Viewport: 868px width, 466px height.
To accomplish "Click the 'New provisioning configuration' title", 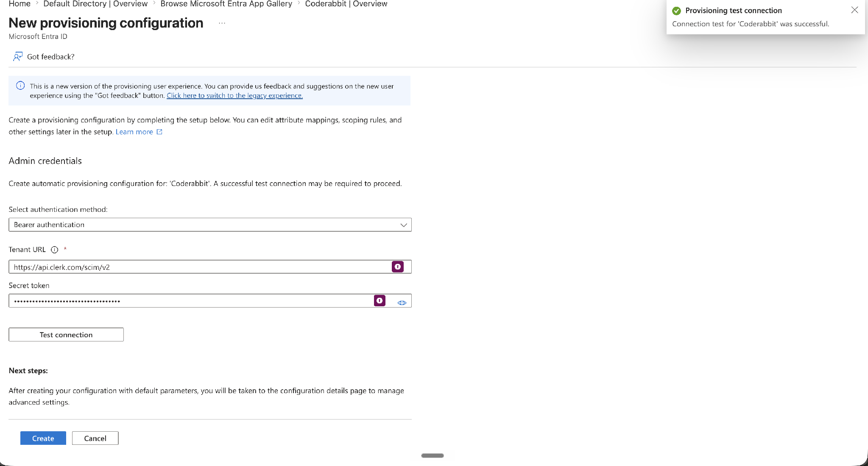I will (106, 23).
